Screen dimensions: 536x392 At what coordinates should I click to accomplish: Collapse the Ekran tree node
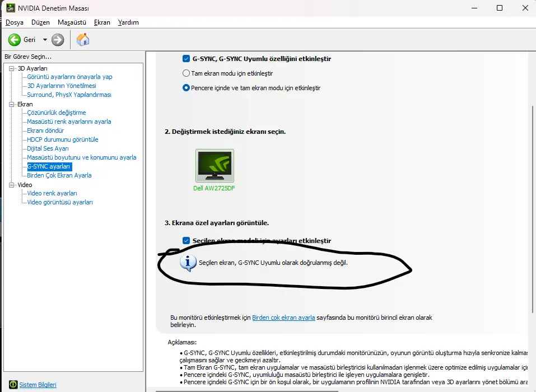pyautogui.click(x=12, y=104)
